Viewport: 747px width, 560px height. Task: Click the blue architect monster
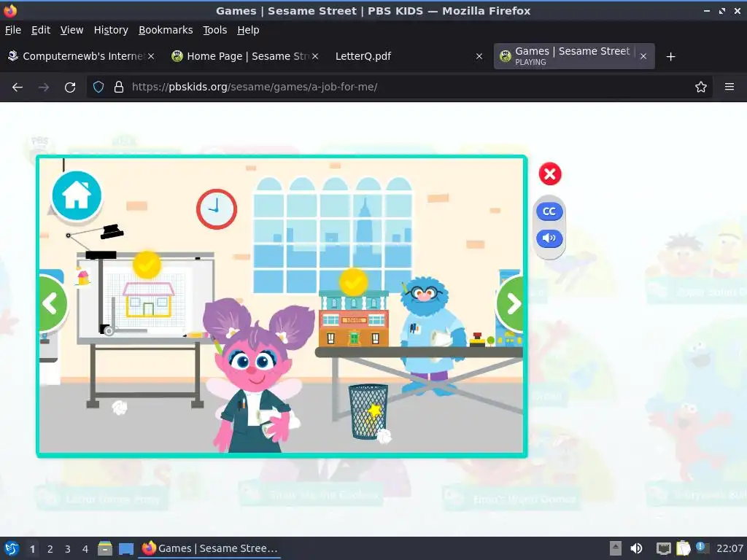click(431, 333)
